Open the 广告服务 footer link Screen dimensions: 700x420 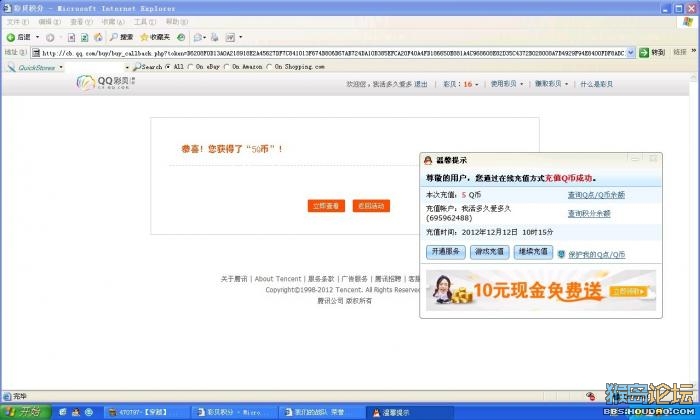pyautogui.click(x=354, y=279)
